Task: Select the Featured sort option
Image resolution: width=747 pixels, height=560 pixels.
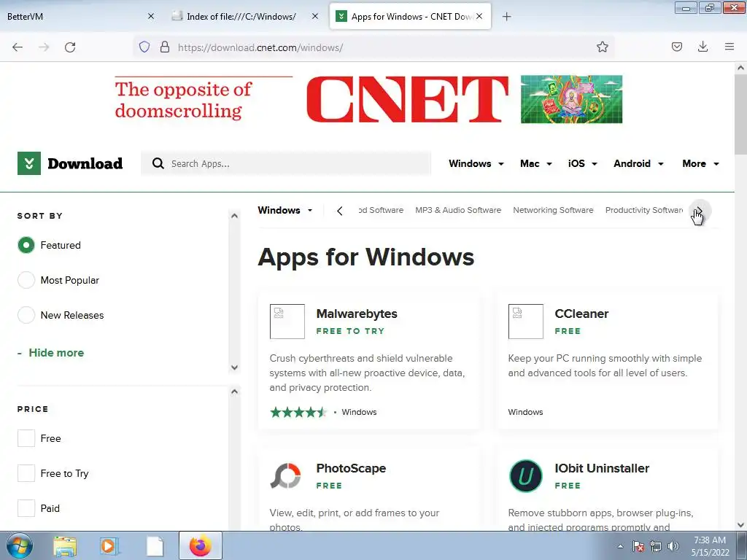Action: point(26,245)
